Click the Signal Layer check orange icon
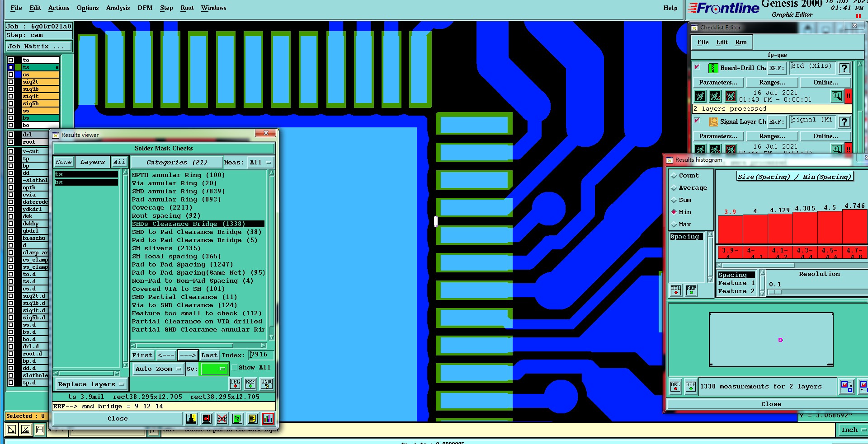 [x=713, y=122]
